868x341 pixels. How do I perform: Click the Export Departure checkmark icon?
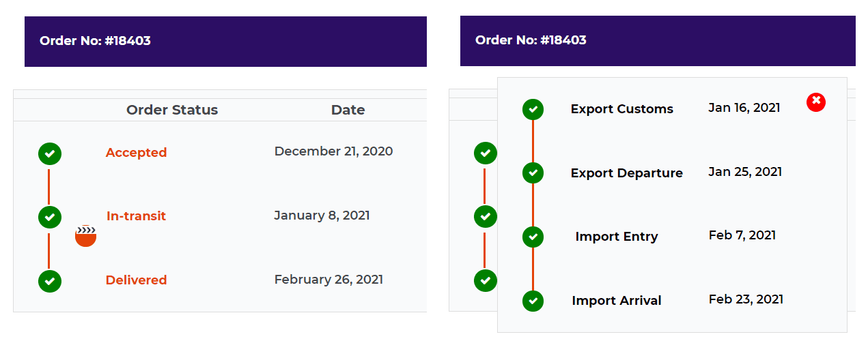coord(533,173)
